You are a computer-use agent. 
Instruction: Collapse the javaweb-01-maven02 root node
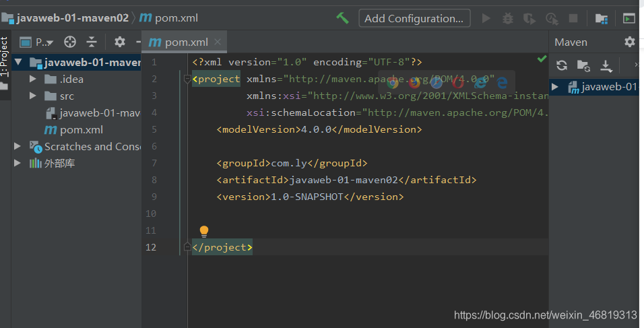click(x=18, y=63)
